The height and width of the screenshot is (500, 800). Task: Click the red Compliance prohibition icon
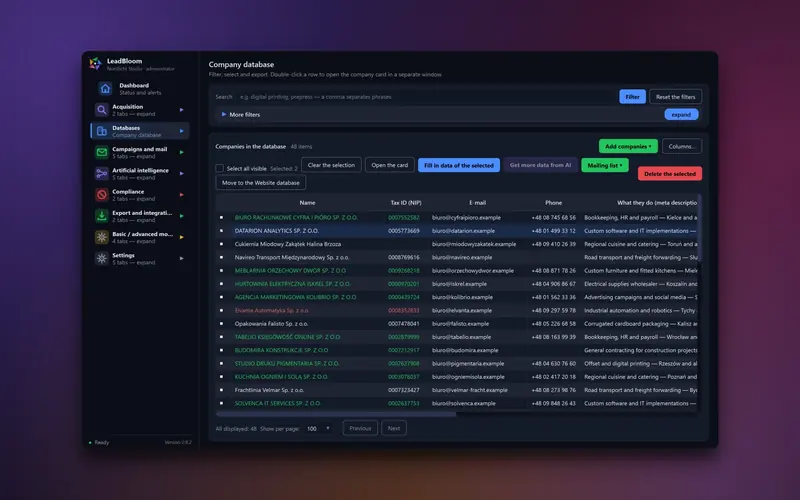[x=102, y=195]
